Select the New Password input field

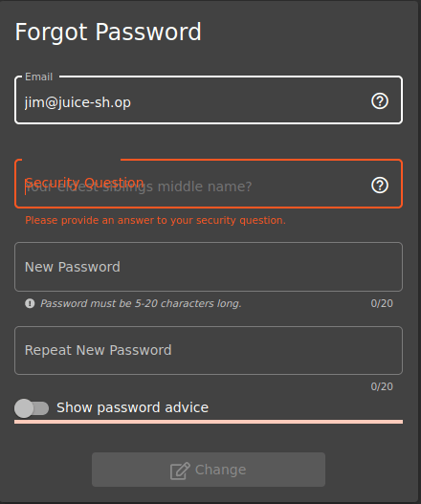pos(209,267)
